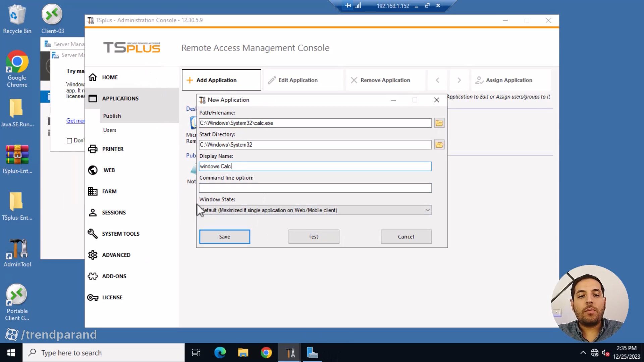644x362 pixels.
Task: Click the Home house icon
Action: tap(93, 77)
